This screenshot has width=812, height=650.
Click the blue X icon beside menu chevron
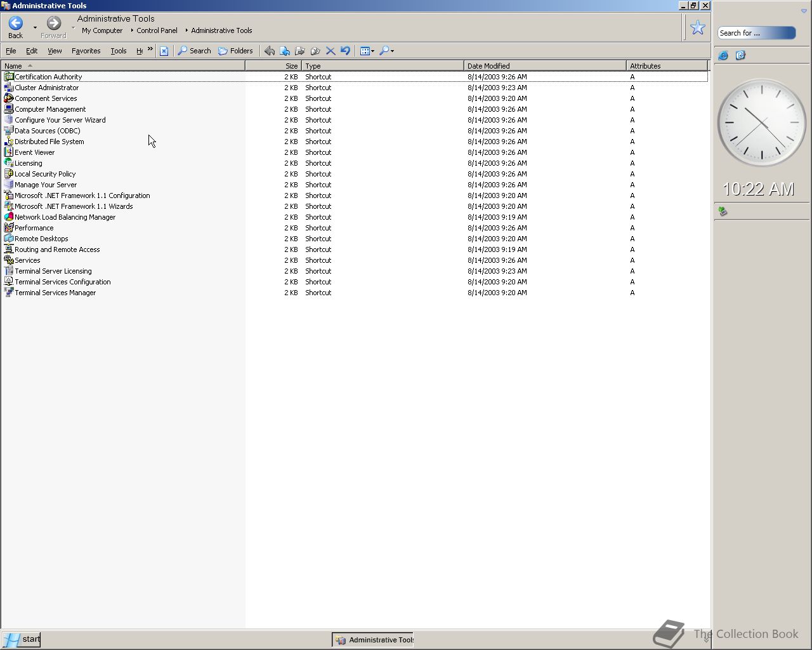(164, 51)
